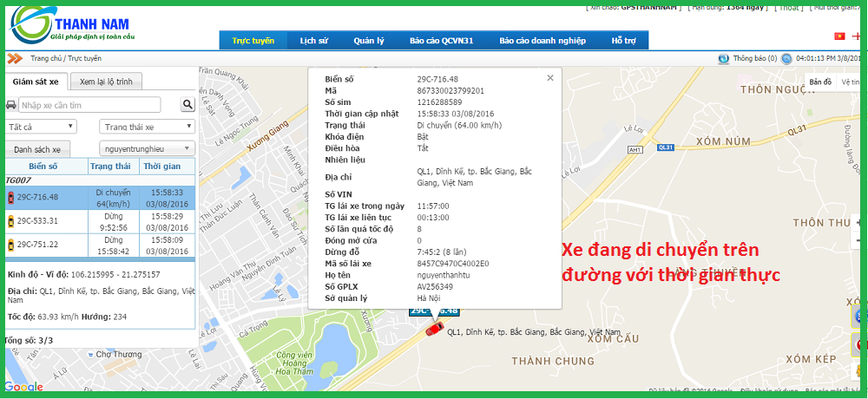
Task: Click the clock icon beside the time
Action: (x=786, y=58)
